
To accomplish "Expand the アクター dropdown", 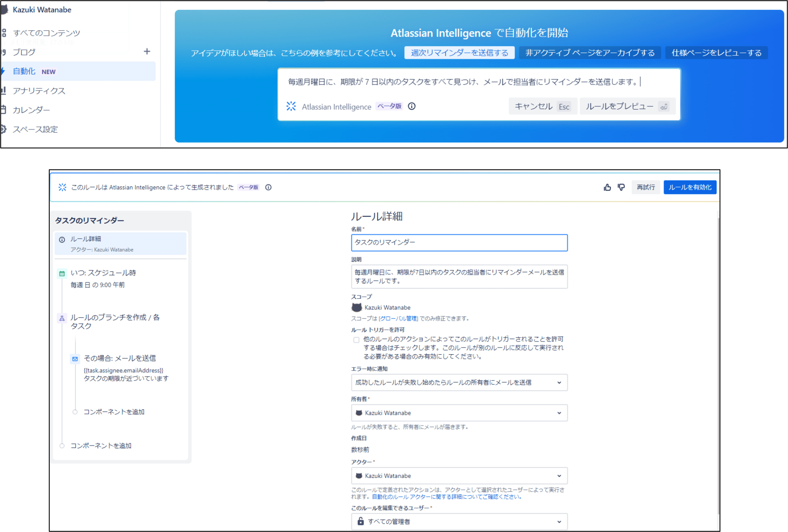I will pyautogui.click(x=459, y=476).
